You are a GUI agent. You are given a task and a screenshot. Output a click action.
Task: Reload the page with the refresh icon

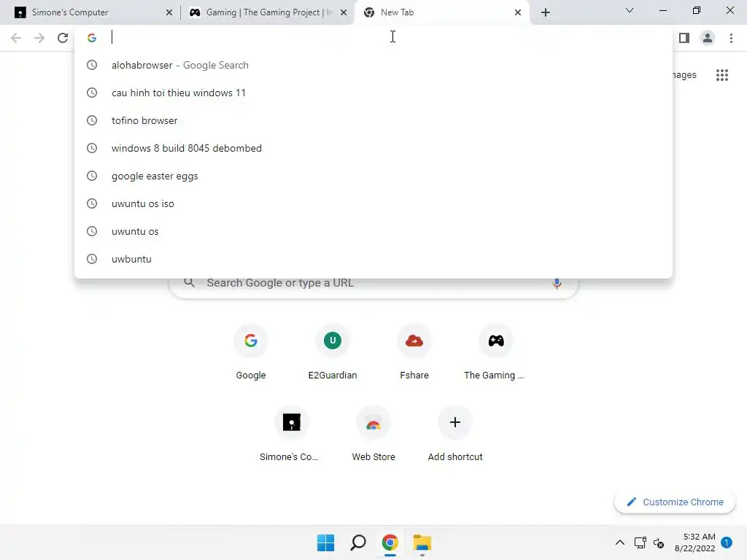(63, 38)
